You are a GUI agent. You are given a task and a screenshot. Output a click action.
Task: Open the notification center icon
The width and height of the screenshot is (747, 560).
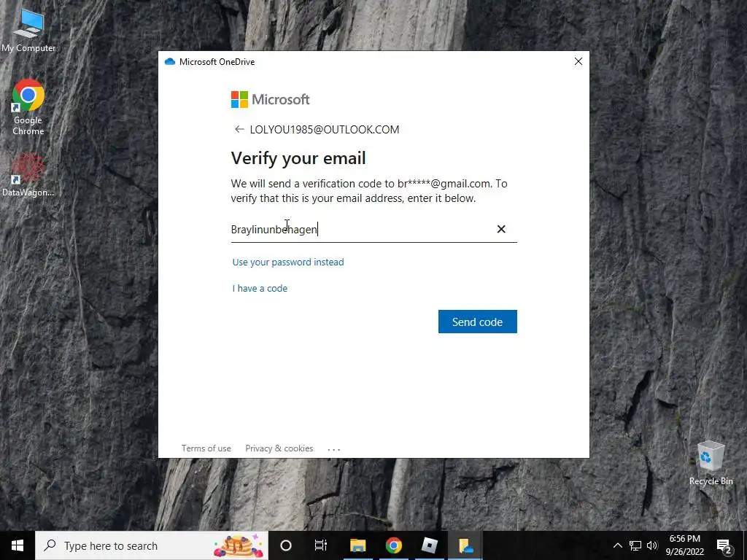click(724, 545)
